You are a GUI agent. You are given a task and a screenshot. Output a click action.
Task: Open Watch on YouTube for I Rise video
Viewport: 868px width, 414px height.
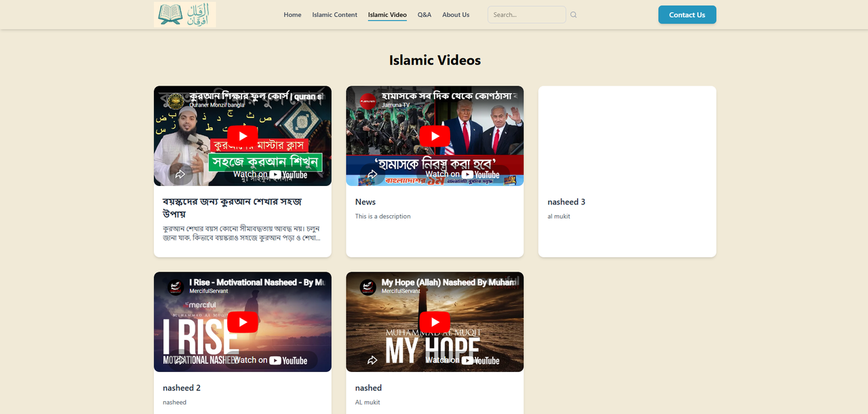pos(270,360)
